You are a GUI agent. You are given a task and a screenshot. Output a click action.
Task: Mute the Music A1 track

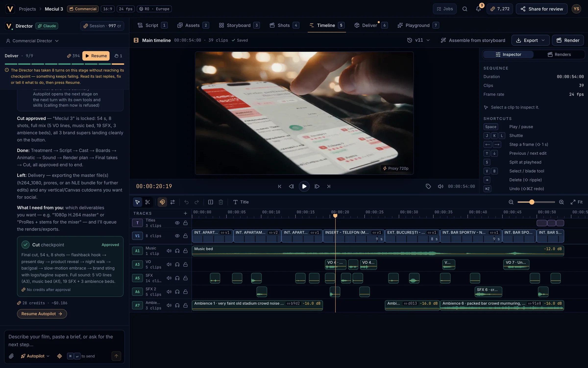169,251
